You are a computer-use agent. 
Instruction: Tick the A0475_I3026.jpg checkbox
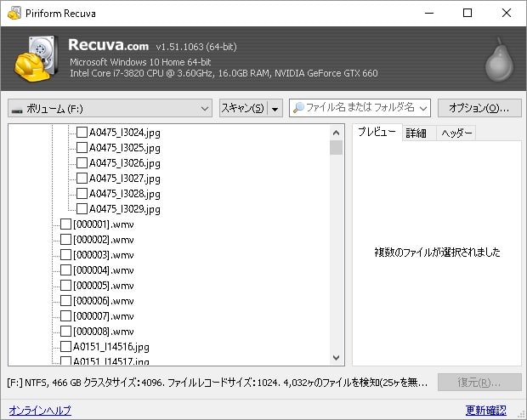(x=82, y=162)
